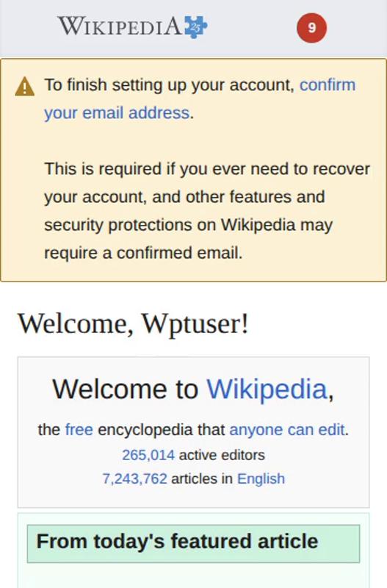Follow the anyone can edit link

287,430
